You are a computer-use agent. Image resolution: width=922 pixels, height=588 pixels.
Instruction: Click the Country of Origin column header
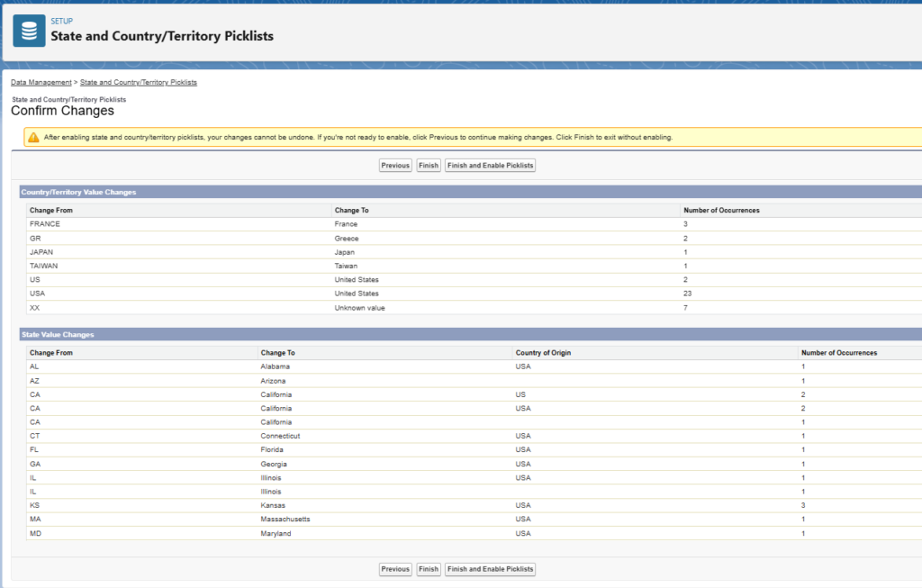543,353
